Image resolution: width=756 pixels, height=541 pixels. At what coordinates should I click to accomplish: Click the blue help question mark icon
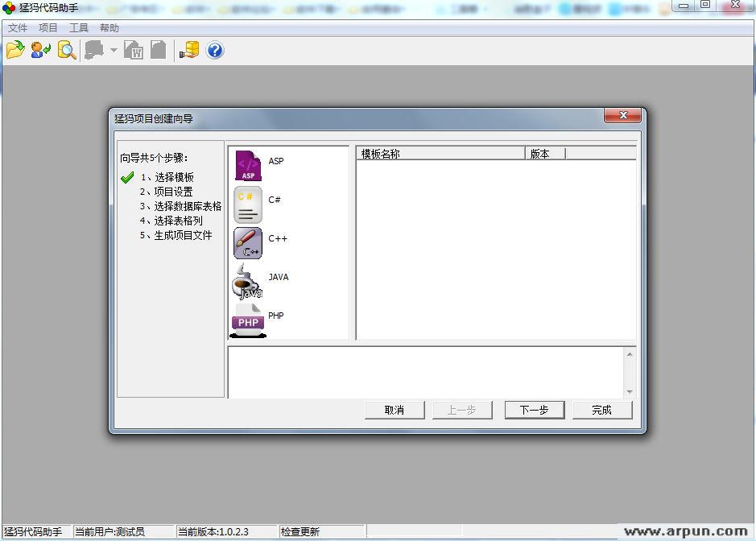pos(215,51)
